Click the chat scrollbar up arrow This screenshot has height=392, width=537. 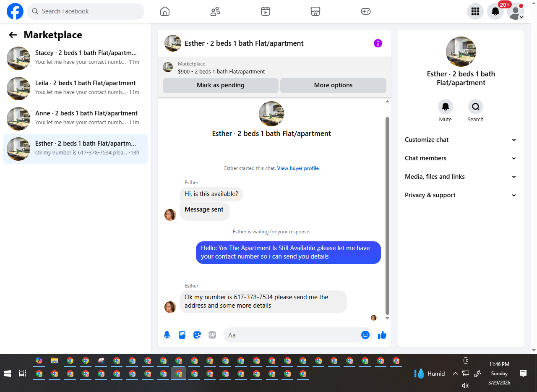pos(387,102)
